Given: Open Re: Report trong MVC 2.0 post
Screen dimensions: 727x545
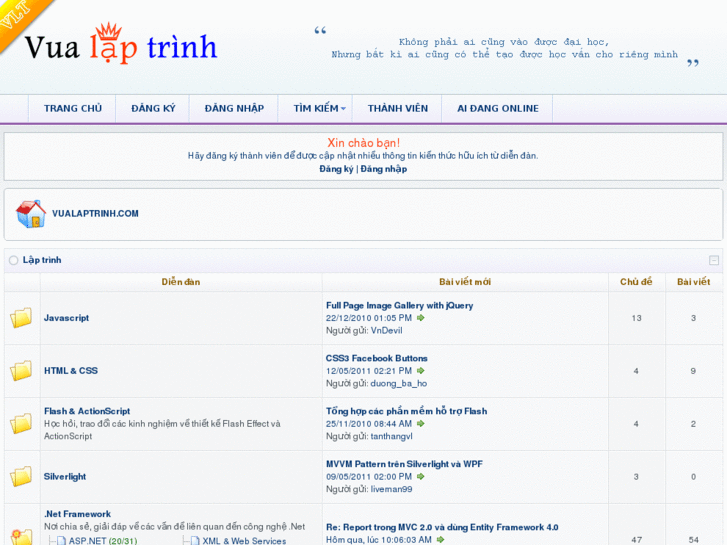Looking at the screenshot, I should tap(442, 527).
